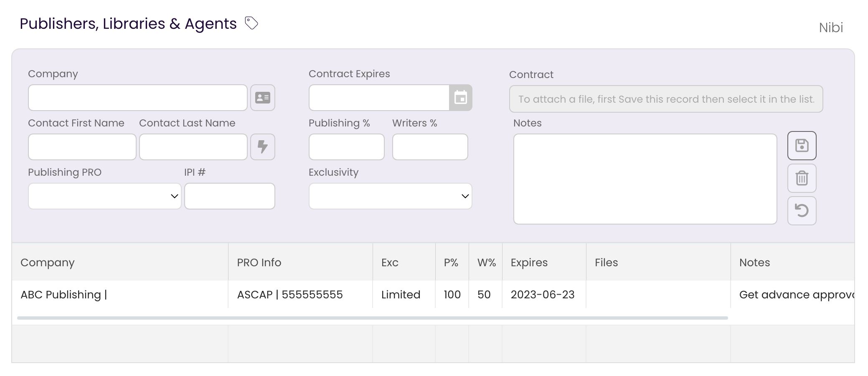The image size is (868, 376).
Task: Click the lightning bolt icon beside Contact Last Name
Action: 263,147
